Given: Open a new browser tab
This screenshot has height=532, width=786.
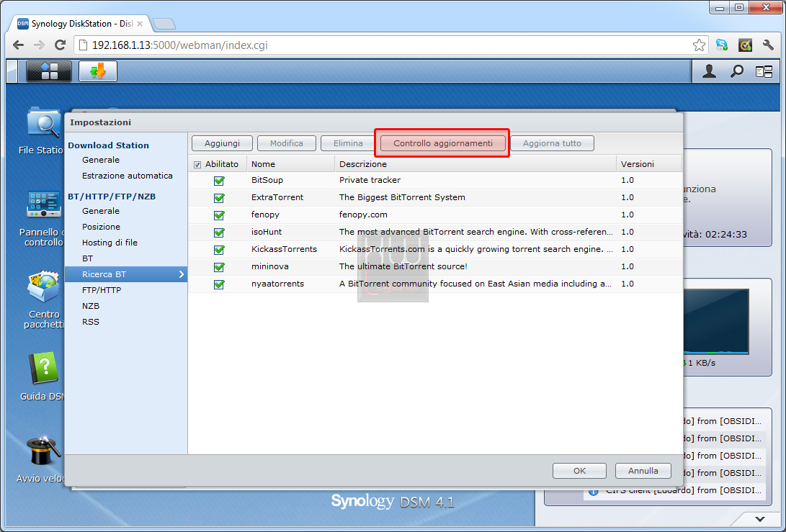Looking at the screenshot, I should pos(164,24).
